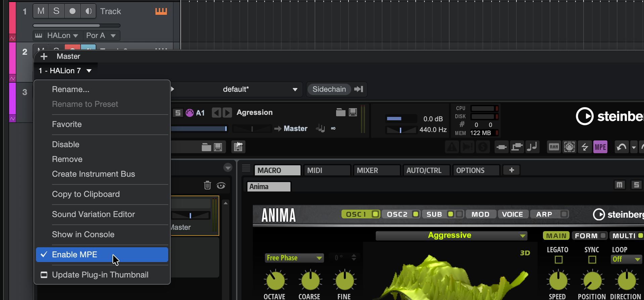644x300 pixels.
Task: Select Update Plug-in Thumbnail
Action: tap(102, 275)
